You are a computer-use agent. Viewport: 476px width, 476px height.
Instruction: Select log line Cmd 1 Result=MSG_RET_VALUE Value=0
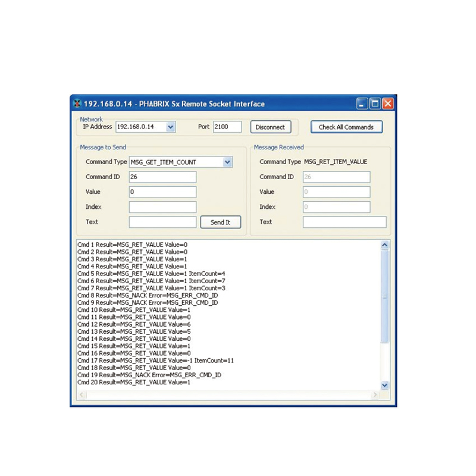coord(132,245)
